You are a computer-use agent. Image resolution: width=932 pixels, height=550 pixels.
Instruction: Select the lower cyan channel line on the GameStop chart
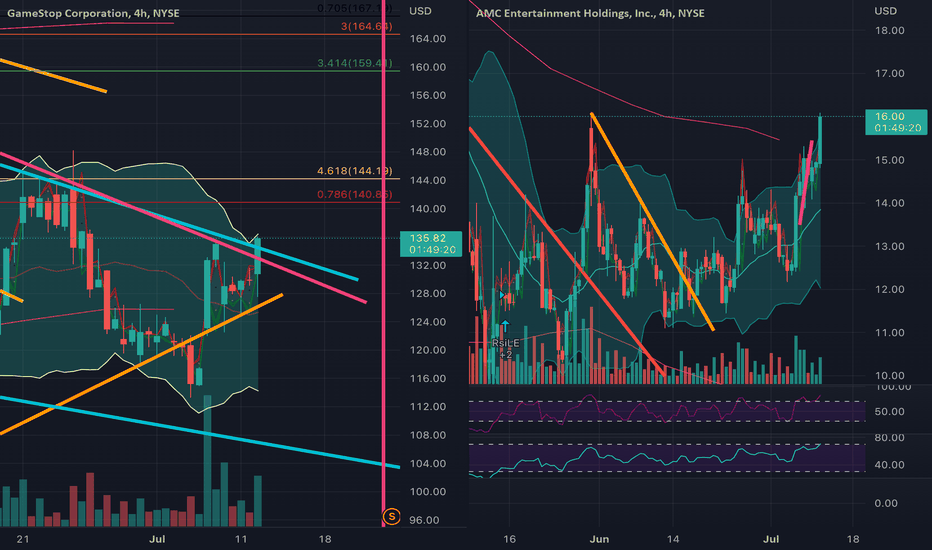200,432
